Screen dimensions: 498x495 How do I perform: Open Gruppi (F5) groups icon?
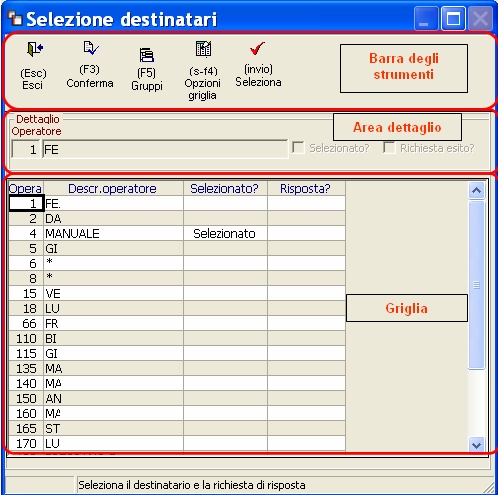[147, 55]
